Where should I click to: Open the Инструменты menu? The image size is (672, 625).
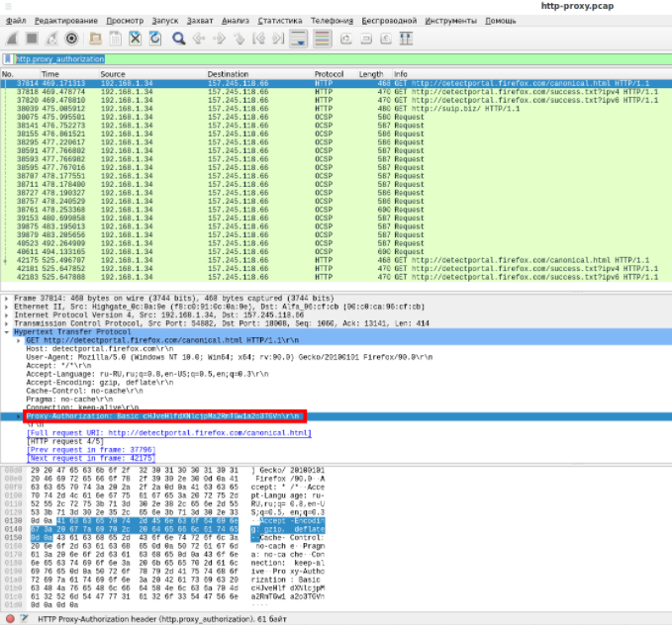pyautogui.click(x=450, y=21)
